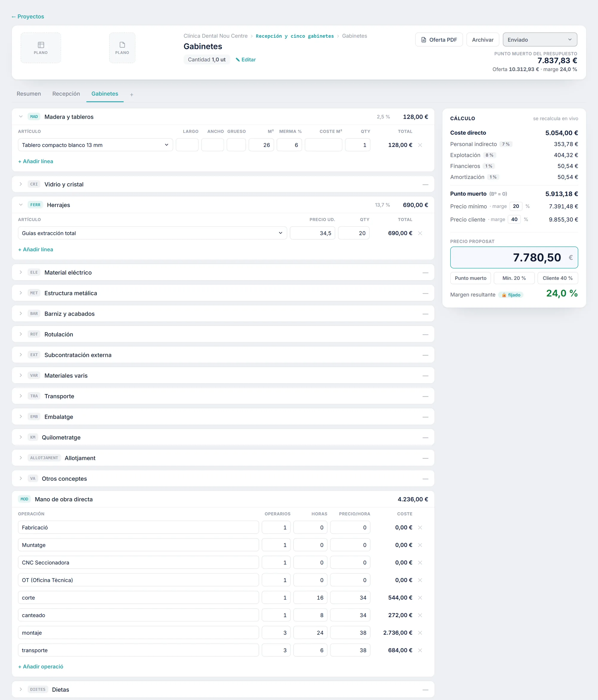Expand the Dietas section
The width and height of the screenshot is (598, 700).
coord(21,689)
